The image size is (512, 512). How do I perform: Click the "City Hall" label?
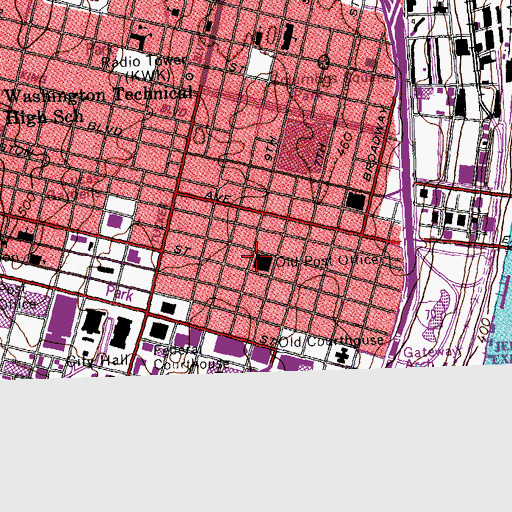(x=97, y=360)
